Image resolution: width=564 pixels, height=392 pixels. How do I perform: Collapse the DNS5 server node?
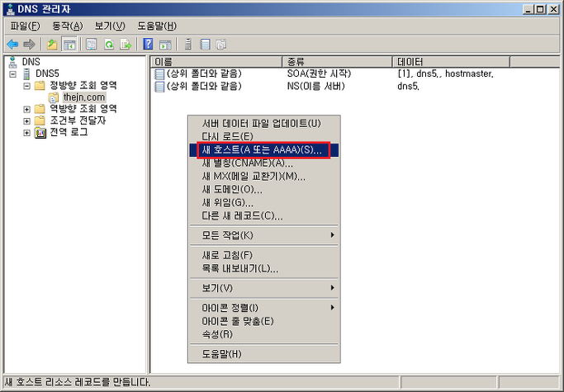pos(13,74)
